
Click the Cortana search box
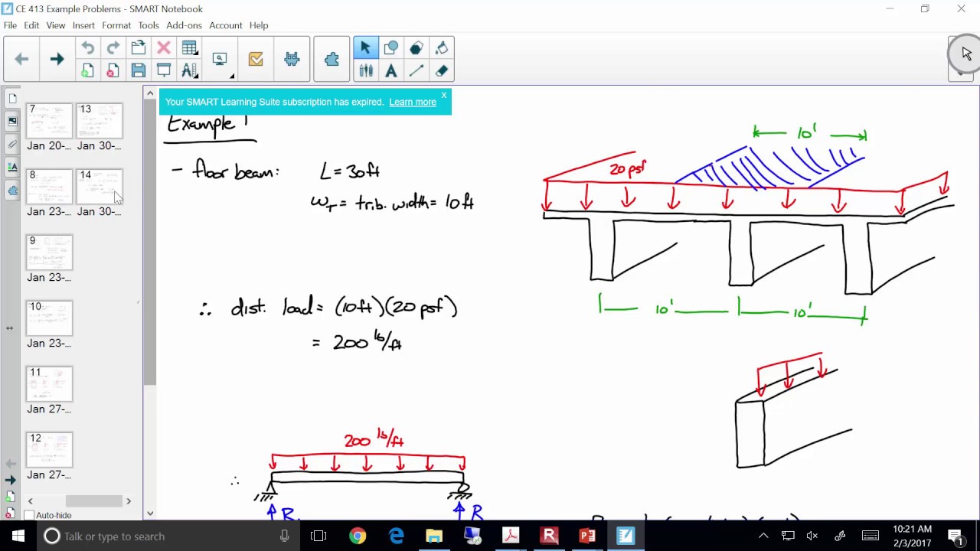click(167, 536)
